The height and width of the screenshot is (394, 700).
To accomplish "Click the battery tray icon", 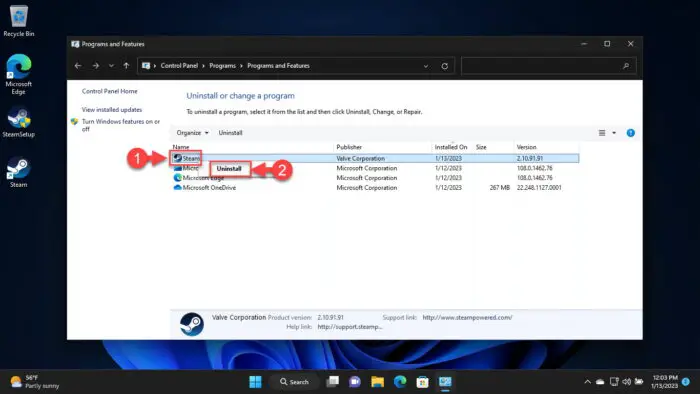I will (x=639, y=382).
